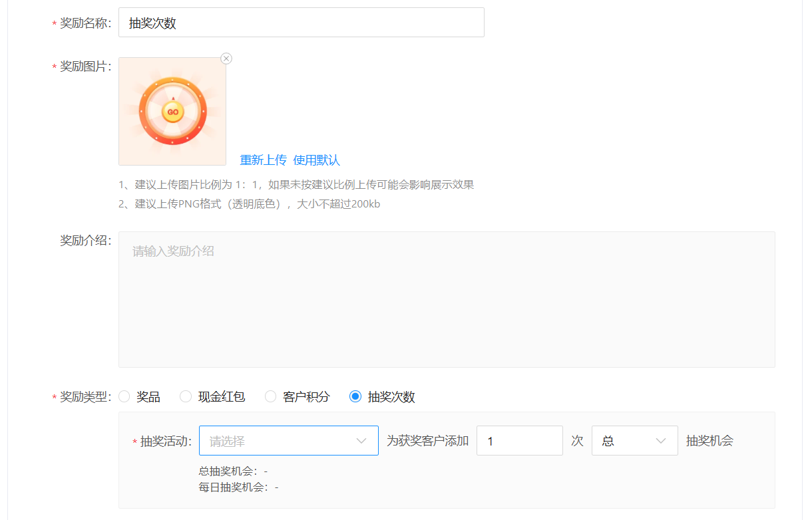This screenshot has height=520, width=812.
Task: Click the 奖励类型 field label
Action: [85, 397]
